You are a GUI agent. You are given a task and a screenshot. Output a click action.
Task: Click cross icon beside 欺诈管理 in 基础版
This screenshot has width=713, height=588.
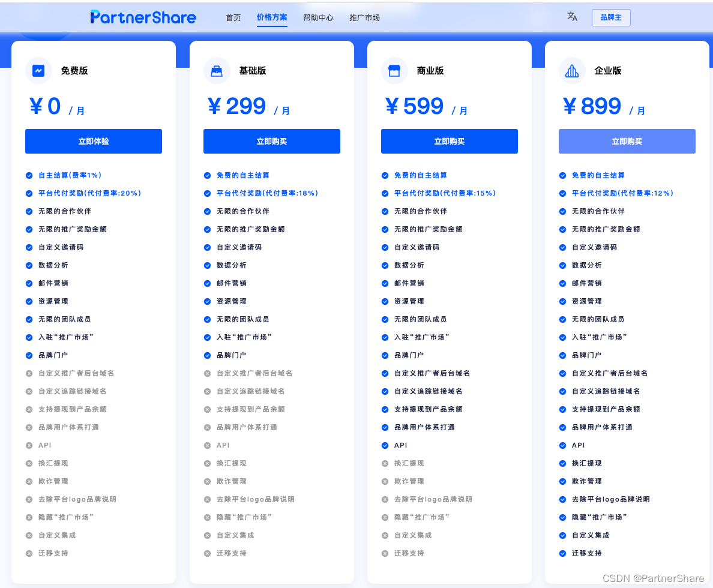207,482
